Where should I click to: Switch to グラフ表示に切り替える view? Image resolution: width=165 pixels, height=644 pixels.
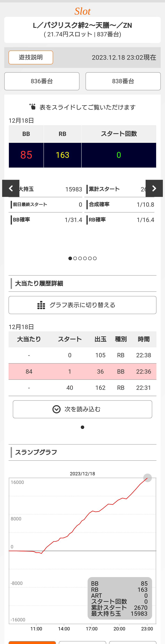point(82,305)
